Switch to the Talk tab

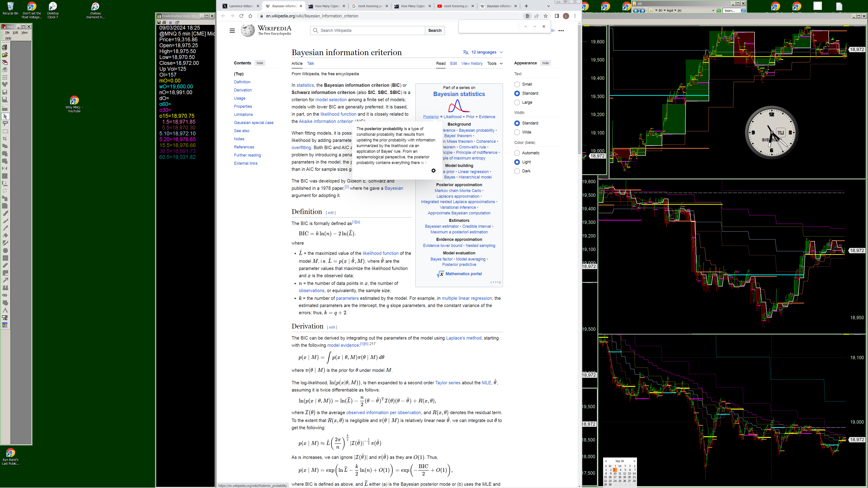coord(310,63)
